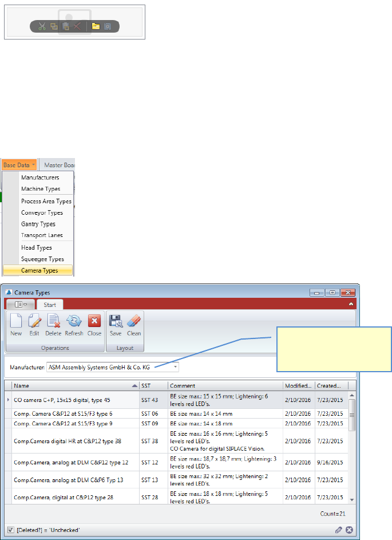Collapse the ribbon with the chevron
Viewport: 392px width, 540px height.
point(351,304)
